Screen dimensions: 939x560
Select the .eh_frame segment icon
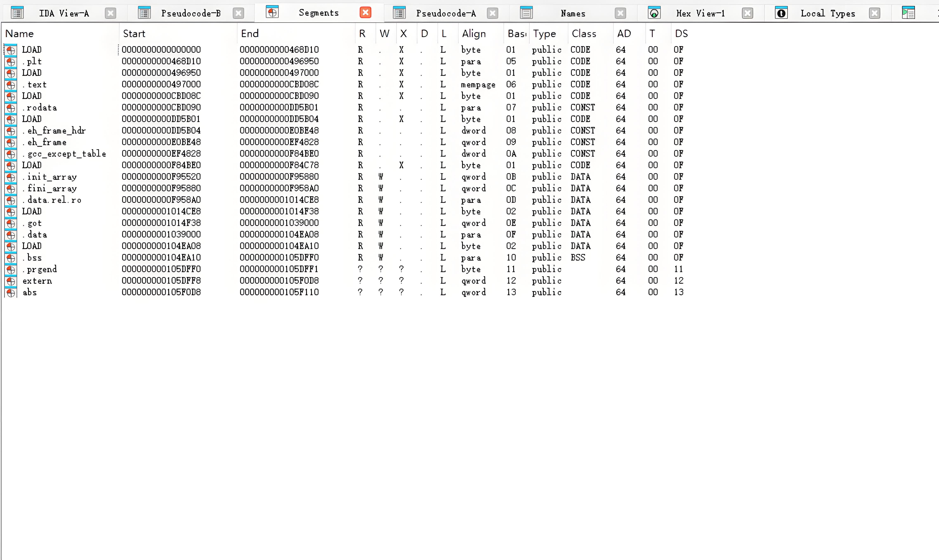11,142
